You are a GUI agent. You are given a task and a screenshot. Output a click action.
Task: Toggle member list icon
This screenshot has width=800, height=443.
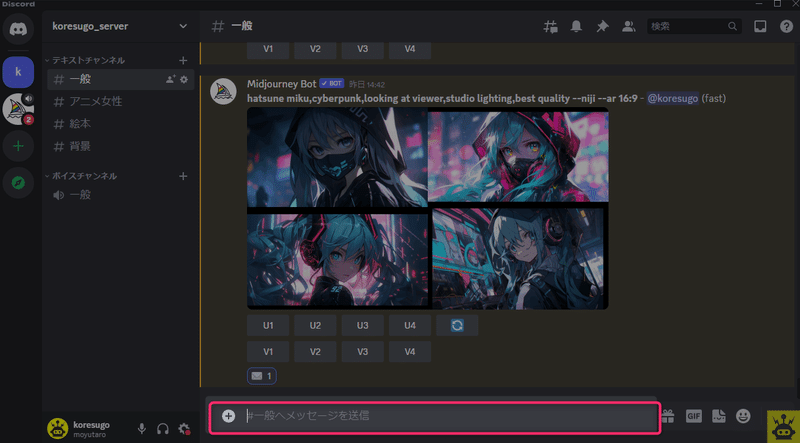pyautogui.click(x=629, y=27)
